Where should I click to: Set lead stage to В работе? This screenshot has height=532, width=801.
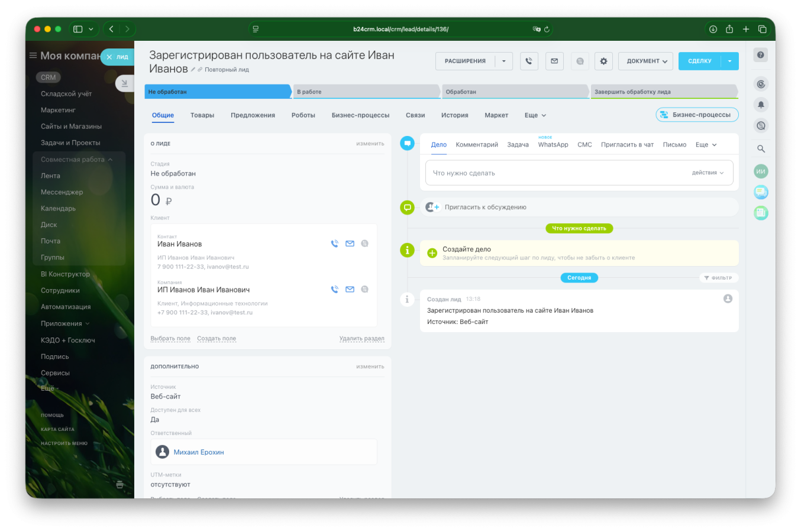click(x=367, y=92)
